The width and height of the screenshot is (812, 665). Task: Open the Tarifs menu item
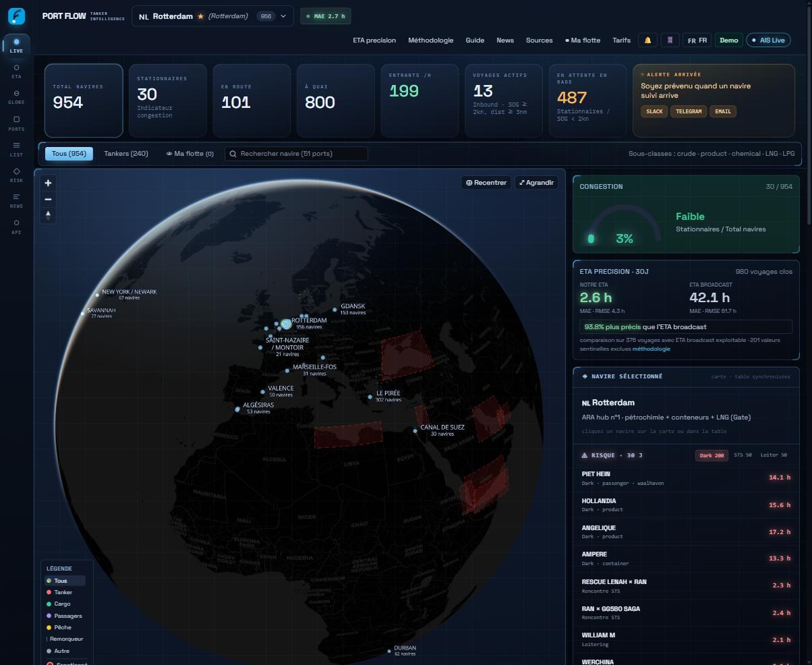(621, 40)
